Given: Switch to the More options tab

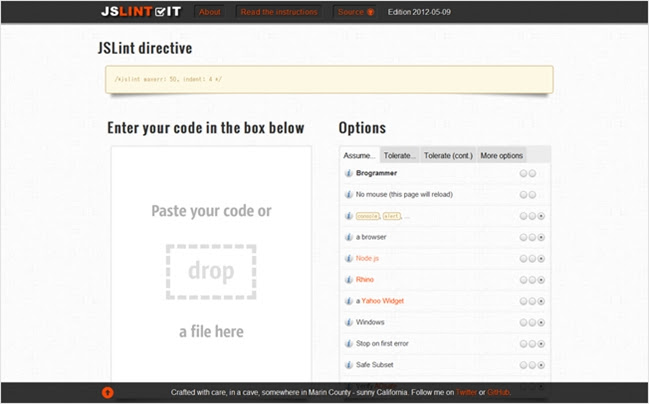Looking at the screenshot, I should click(502, 156).
